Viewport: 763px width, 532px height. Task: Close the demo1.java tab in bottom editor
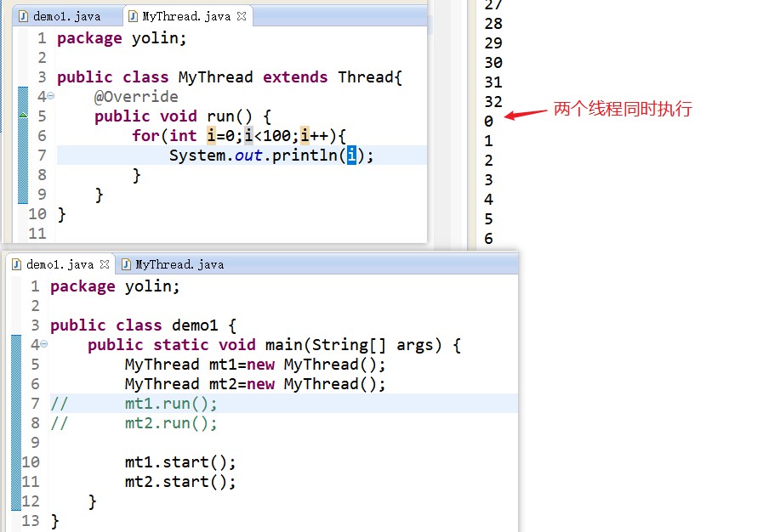click(104, 264)
